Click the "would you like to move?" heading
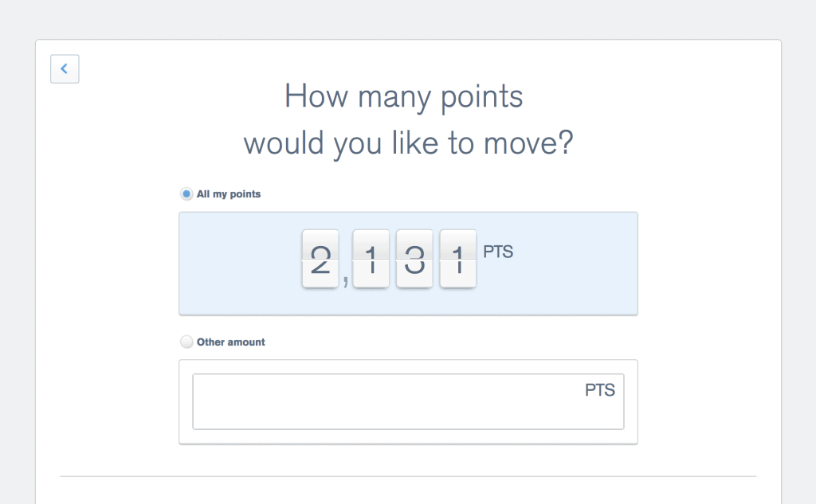The height and width of the screenshot is (504, 816). click(x=408, y=145)
